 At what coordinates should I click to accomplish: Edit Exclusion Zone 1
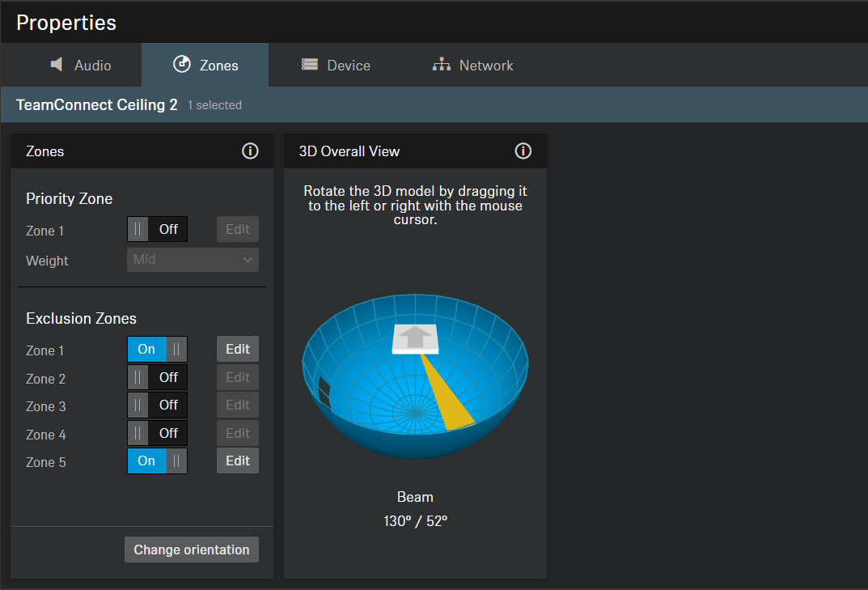[x=238, y=350]
